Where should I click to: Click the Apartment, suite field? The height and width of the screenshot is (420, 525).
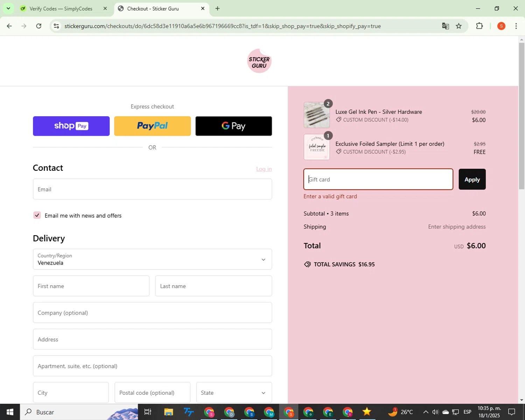click(x=152, y=366)
